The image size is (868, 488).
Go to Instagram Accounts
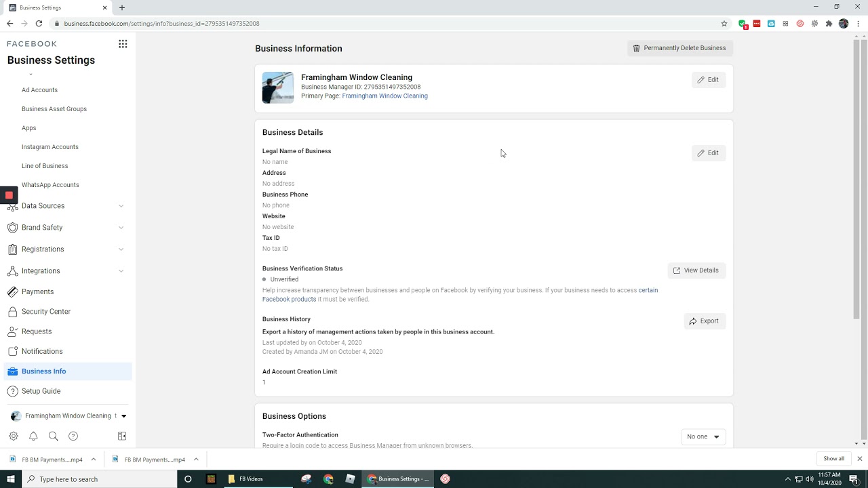50,147
